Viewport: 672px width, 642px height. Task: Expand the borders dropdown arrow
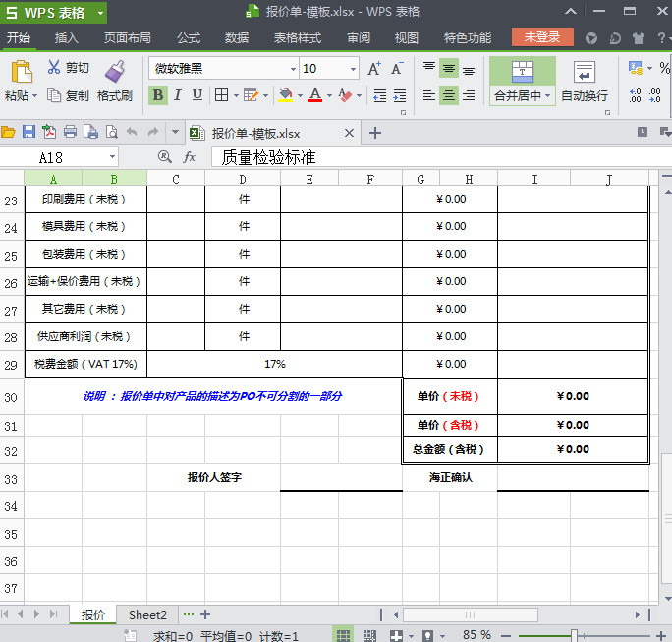point(236,95)
